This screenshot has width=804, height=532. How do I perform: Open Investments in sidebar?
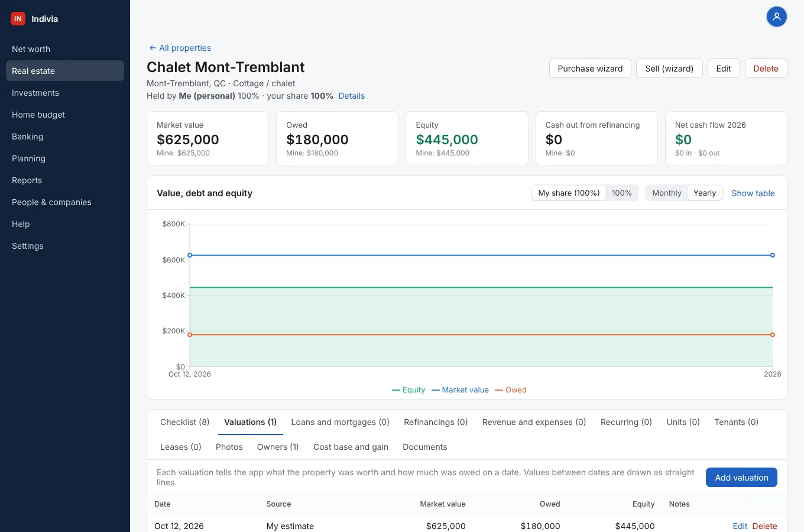(65, 93)
